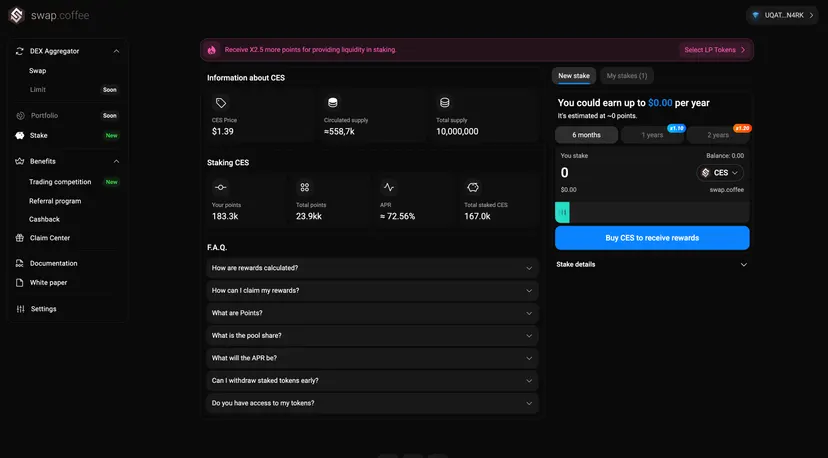The width and height of the screenshot is (828, 458).
Task: Click the Total points icon
Action: point(305,188)
